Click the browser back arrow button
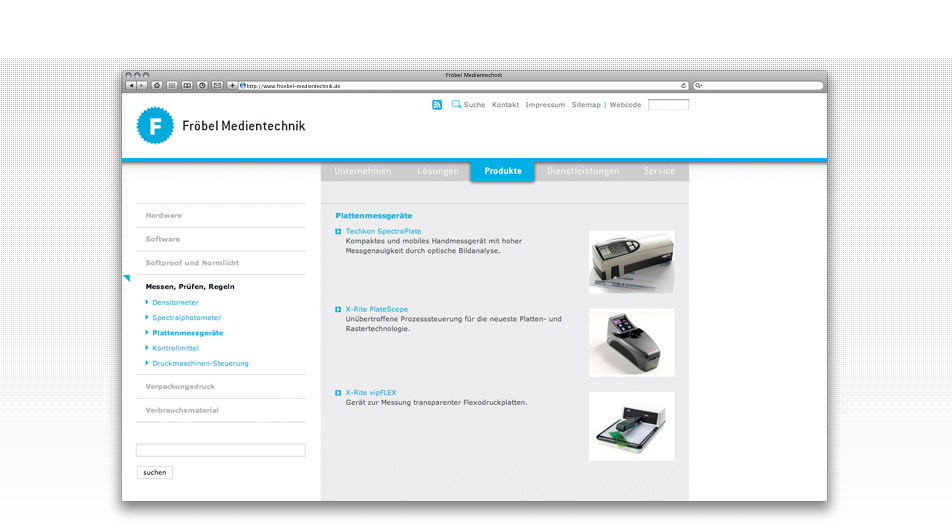This screenshot has width=952, height=530. pyautogui.click(x=131, y=86)
